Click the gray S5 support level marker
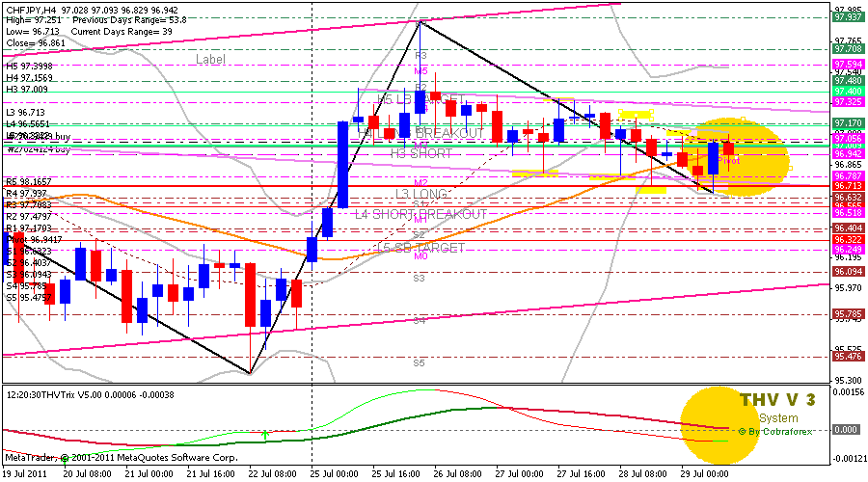Screen dimensions: 868x482 click(420, 363)
